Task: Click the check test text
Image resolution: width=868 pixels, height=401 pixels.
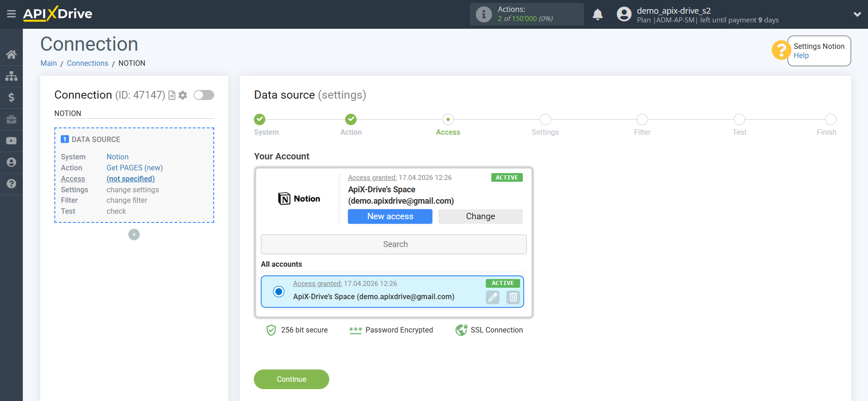Action: tap(116, 211)
